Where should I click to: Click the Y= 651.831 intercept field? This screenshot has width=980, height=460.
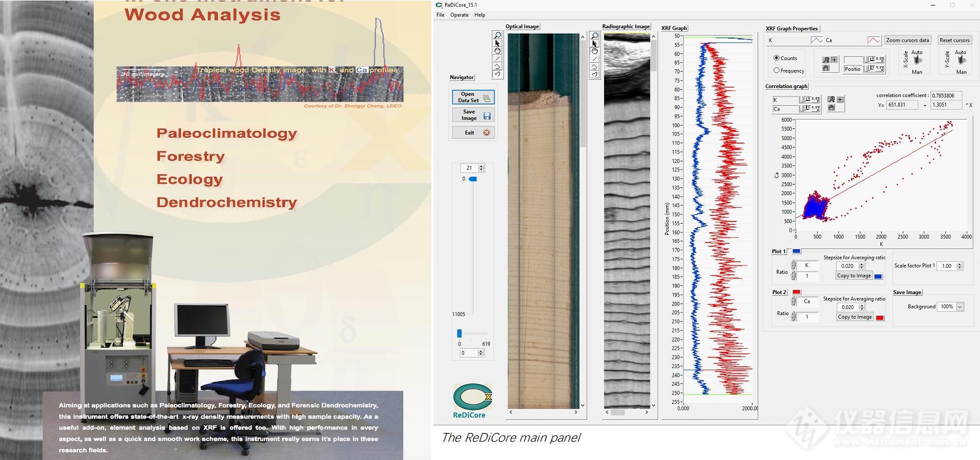coord(902,105)
